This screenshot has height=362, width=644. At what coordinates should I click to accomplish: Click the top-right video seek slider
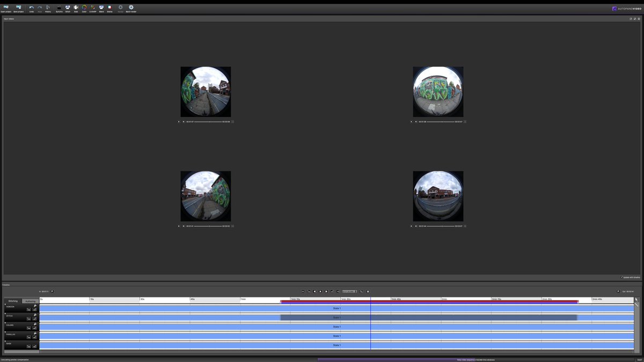[x=441, y=122]
